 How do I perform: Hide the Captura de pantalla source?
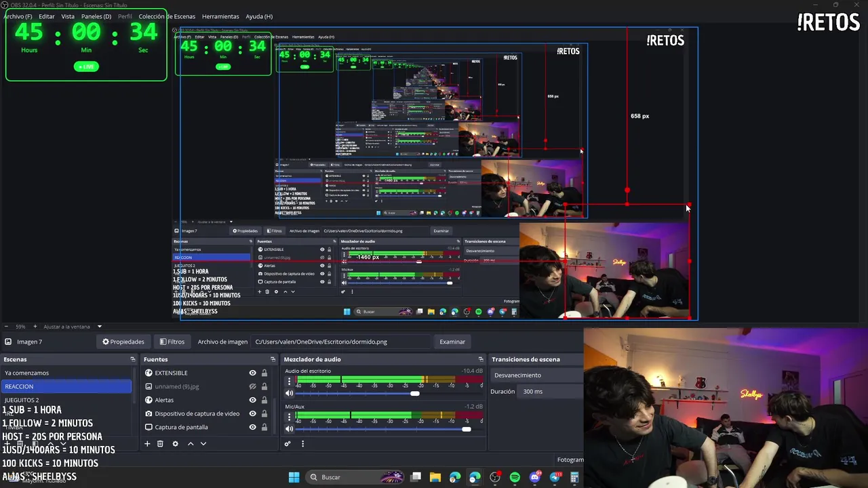point(252,427)
